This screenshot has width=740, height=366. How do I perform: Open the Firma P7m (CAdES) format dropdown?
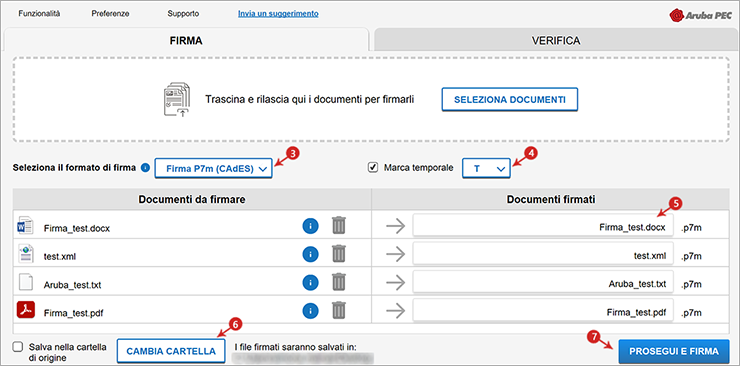(x=214, y=168)
